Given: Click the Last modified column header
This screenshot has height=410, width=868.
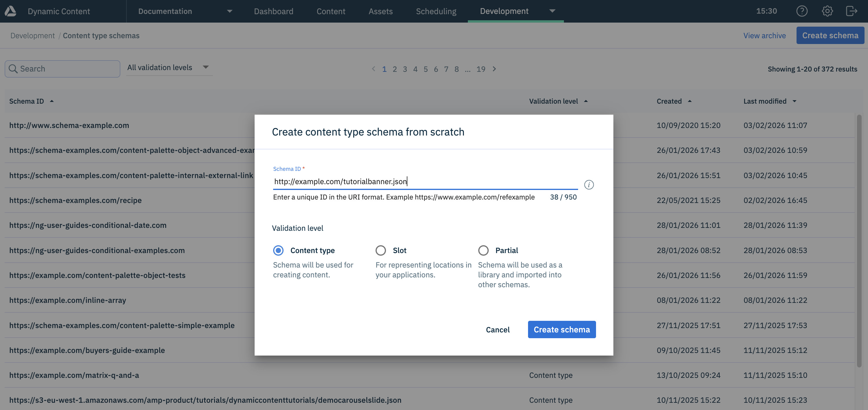Looking at the screenshot, I should coord(765,101).
